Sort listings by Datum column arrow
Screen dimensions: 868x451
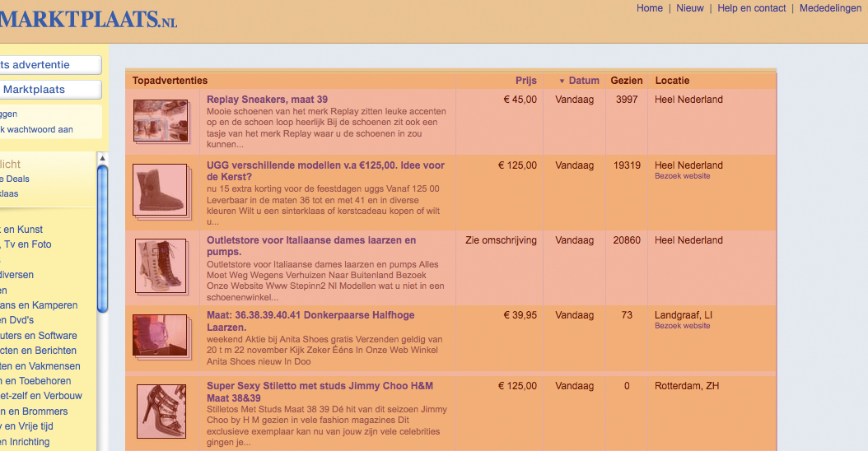[562, 81]
